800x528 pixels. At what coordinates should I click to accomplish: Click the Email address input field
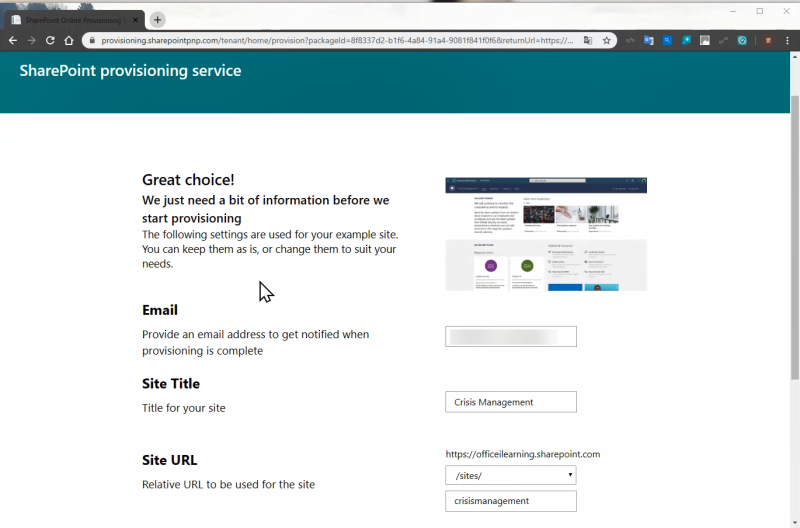click(x=511, y=336)
